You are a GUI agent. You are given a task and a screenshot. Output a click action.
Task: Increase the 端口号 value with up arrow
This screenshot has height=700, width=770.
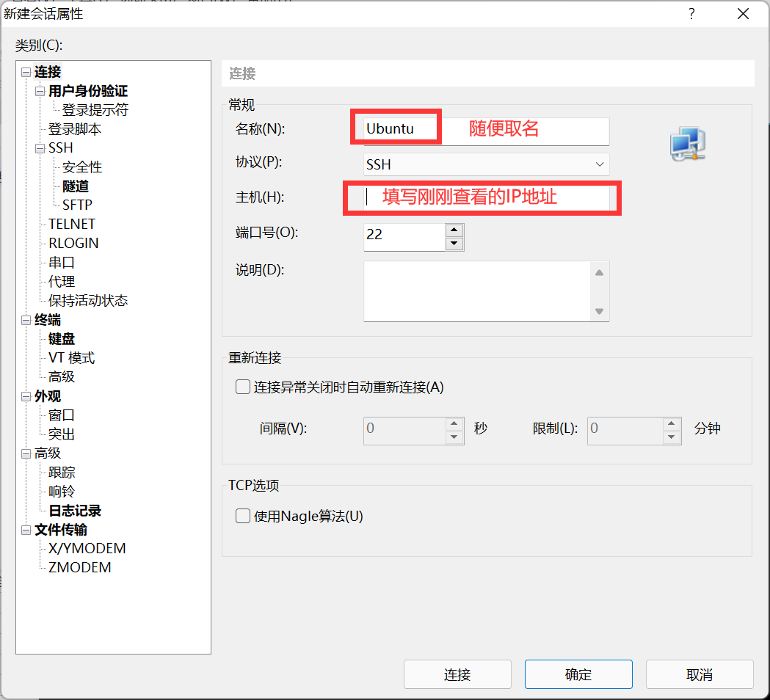point(454,230)
